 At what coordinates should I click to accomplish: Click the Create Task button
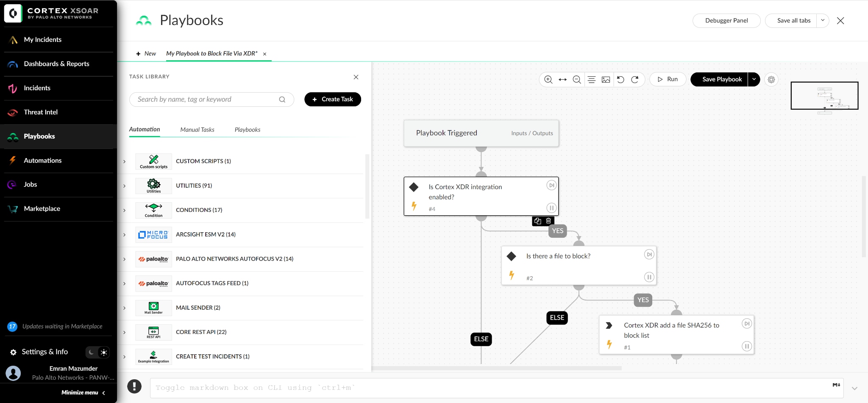333,99
